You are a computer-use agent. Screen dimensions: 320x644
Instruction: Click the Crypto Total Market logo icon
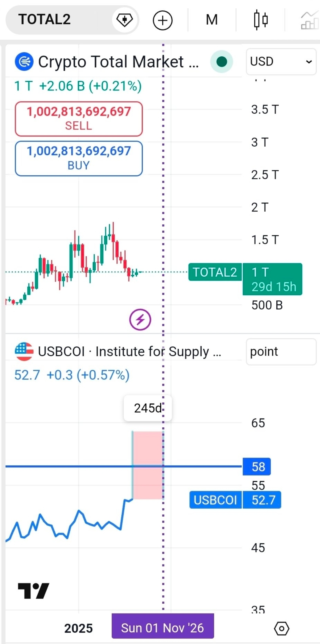click(x=24, y=61)
